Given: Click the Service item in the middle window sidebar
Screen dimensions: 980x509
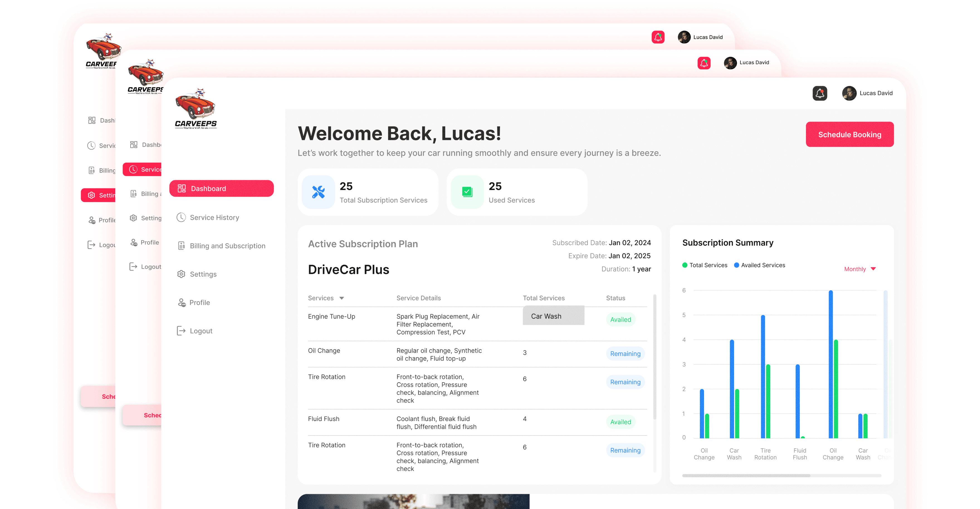Looking at the screenshot, I should [x=142, y=169].
